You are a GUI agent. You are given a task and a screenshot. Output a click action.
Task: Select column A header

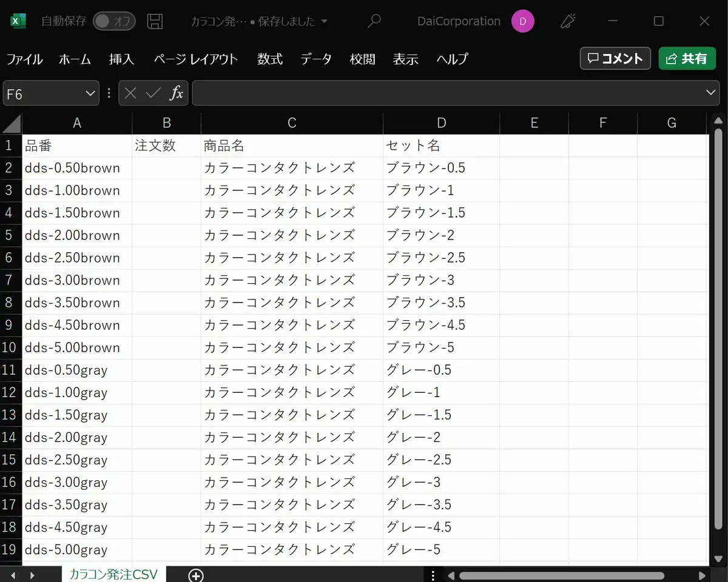click(77, 123)
